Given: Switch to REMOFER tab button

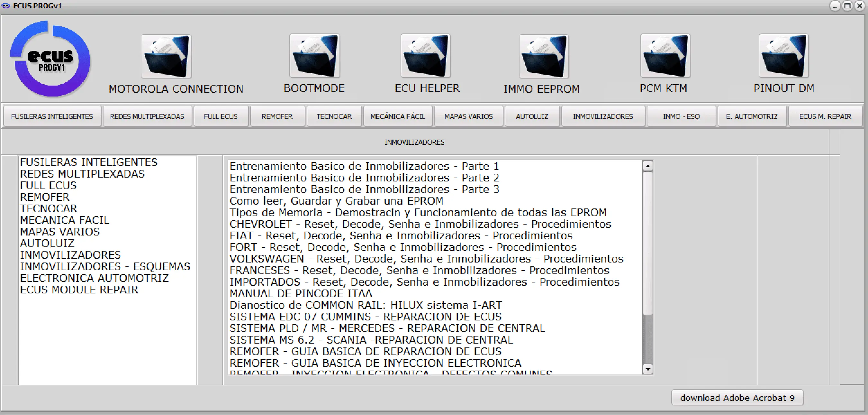Looking at the screenshot, I should click(x=277, y=116).
